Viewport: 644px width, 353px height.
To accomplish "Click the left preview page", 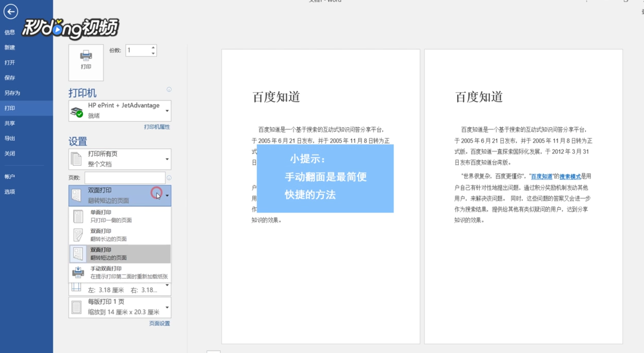I will pyautogui.click(x=321, y=197).
